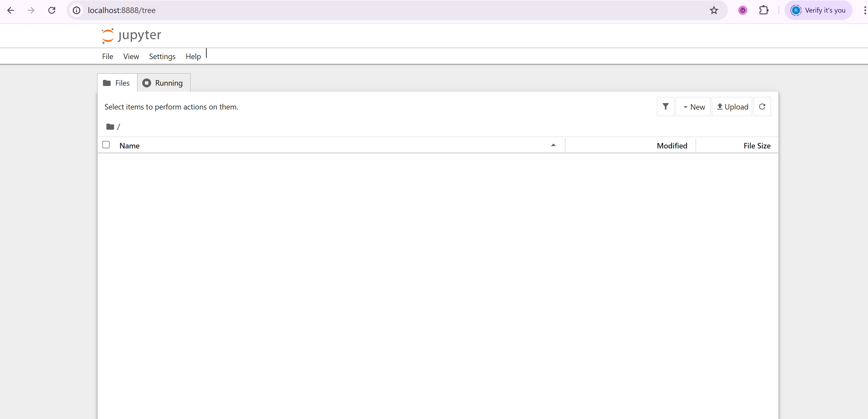This screenshot has width=868, height=419.
Task: Click the Upload button
Action: tap(732, 107)
